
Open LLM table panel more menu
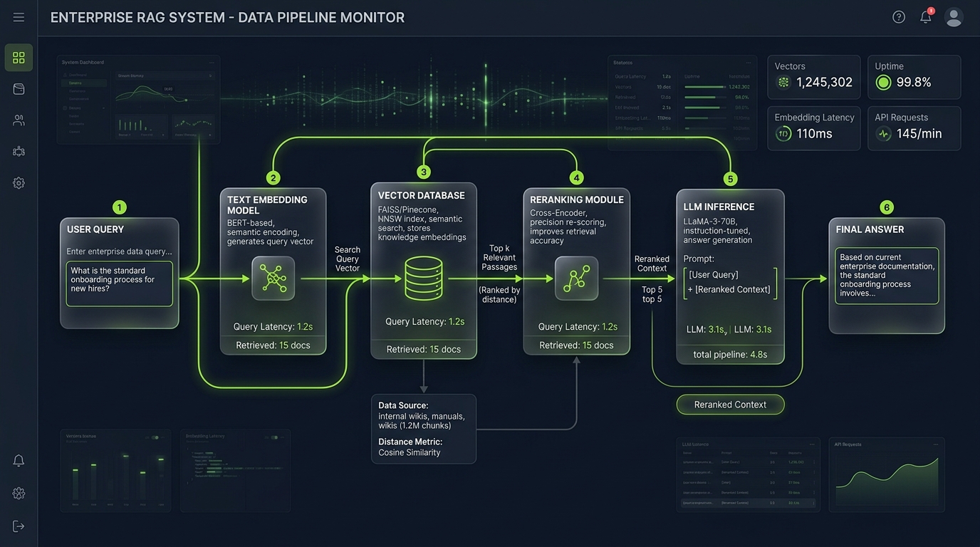[x=810, y=444]
